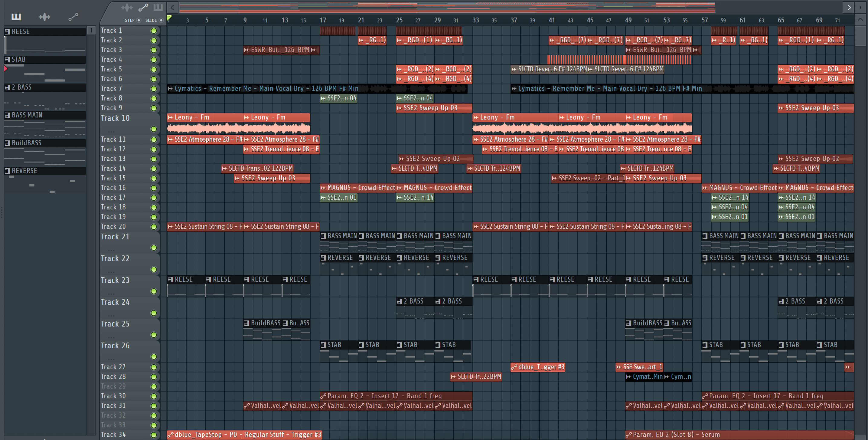Select 'dblue_TapeStop - PD' automation clip on Track 34
The height and width of the screenshot is (440, 868).
click(x=244, y=435)
